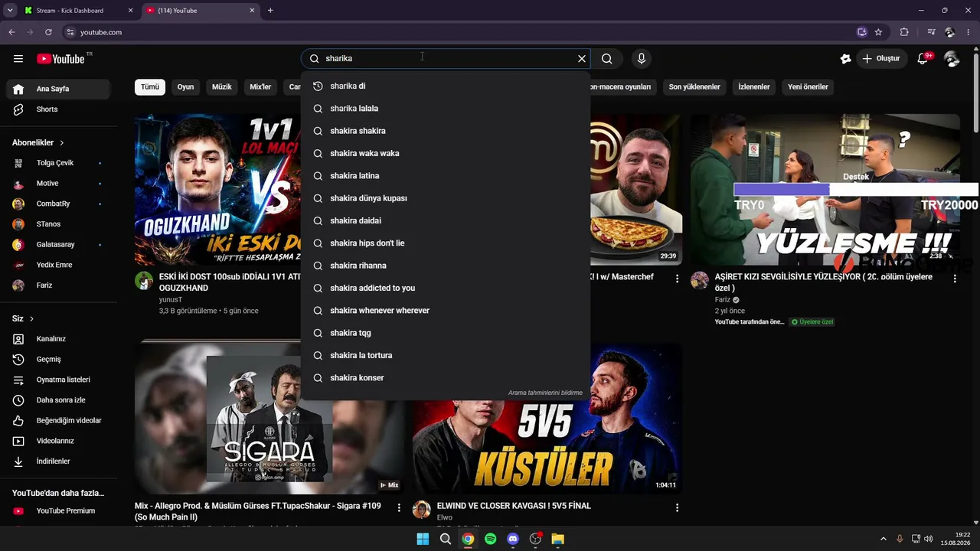This screenshot has height=551, width=980.
Task: Choose the 'sharika di' history suggestion
Action: click(x=446, y=86)
